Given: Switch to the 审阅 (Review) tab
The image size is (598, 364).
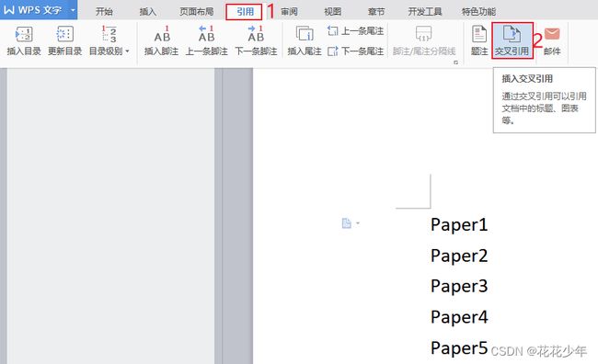Looking at the screenshot, I should [289, 11].
